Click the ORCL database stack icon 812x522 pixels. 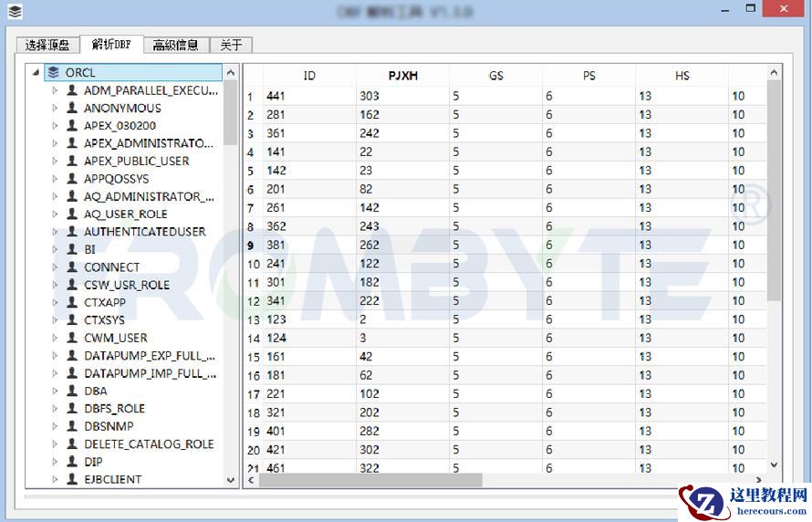click(x=53, y=72)
